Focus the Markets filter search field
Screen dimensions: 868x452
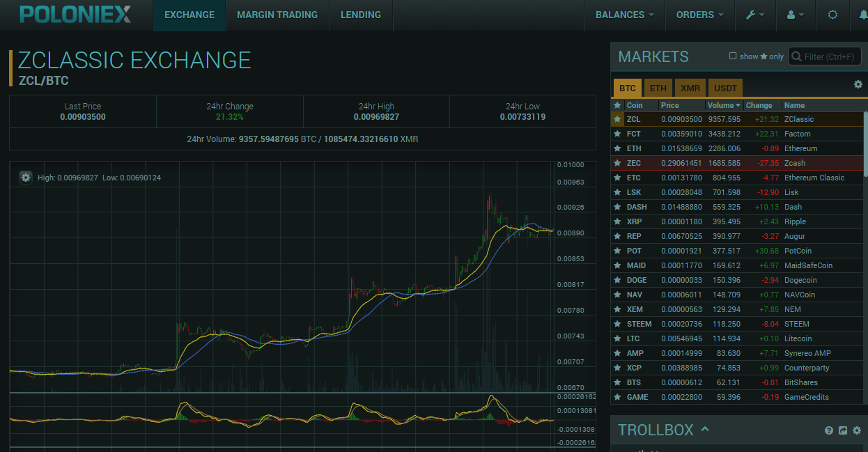[826, 56]
